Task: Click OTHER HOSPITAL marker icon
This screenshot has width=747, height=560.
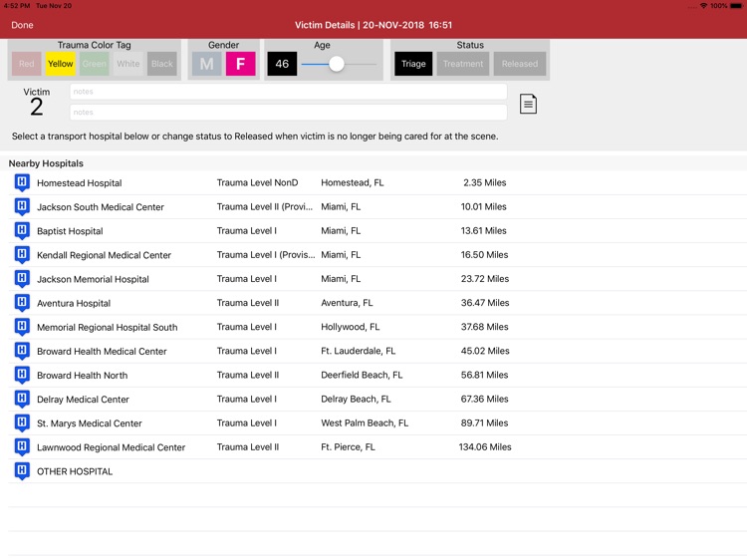Action: point(22,471)
